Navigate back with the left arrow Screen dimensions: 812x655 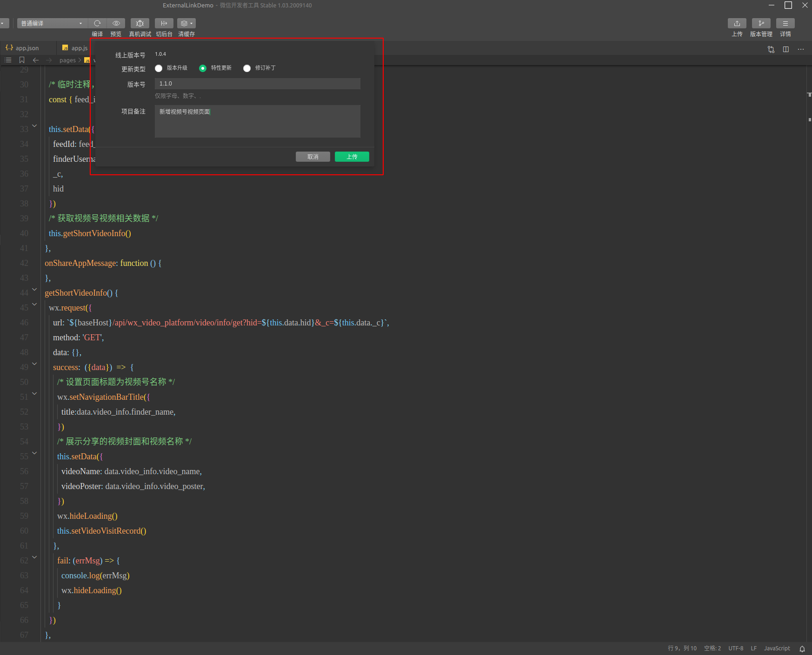(36, 60)
